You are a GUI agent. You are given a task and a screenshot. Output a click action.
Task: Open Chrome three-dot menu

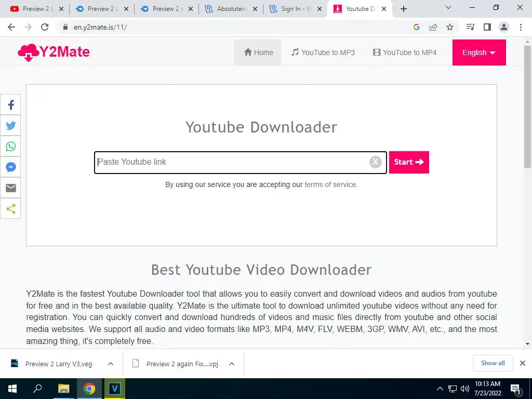click(x=521, y=27)
